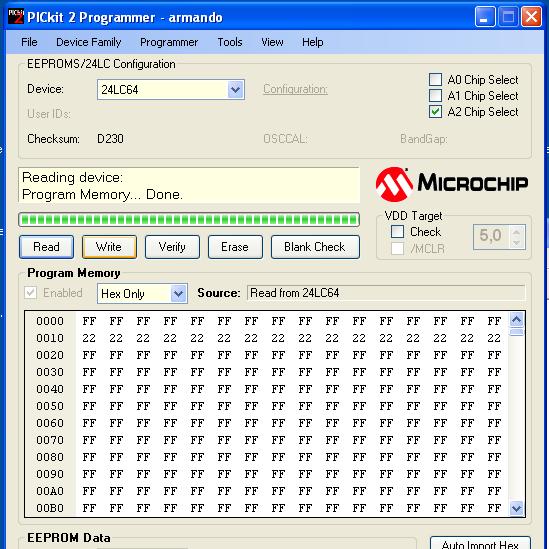Image resolution: width=549 pixels, height=549 pixels.
Task: Uncheck A2 Chip Select checkbox
Action: [435, 112]
